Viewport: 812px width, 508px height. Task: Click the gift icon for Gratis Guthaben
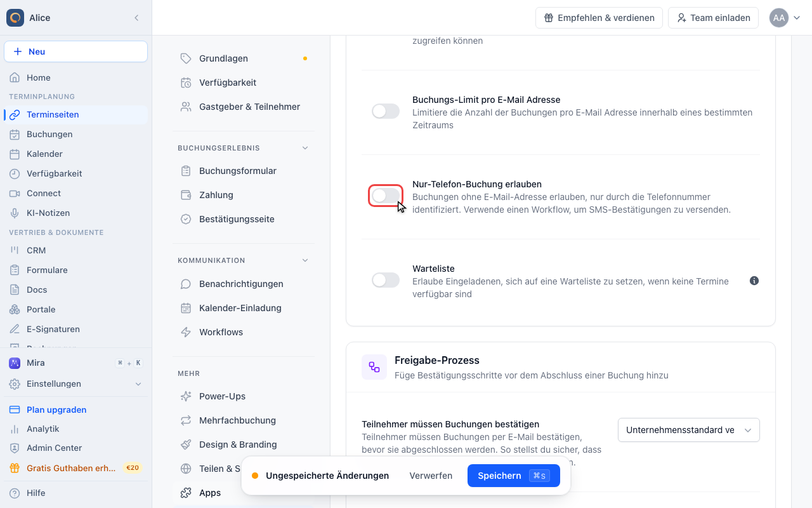pos(15,468)
